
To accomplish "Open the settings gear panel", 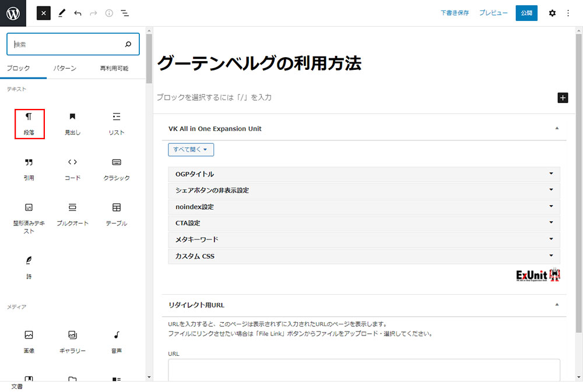I will click(x=552, y=13).
